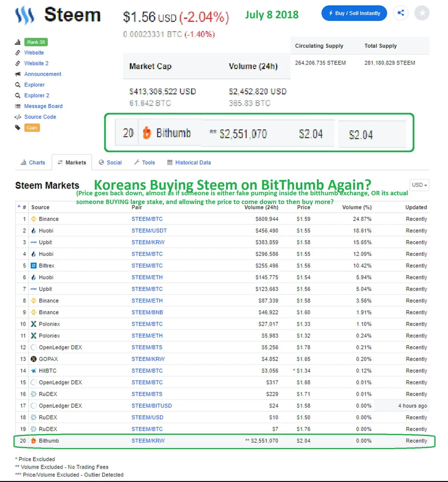Click the Buy / Sell Instantly button
Image resolution: width=448 pixels, height=482 pixels.
[354, 13]
